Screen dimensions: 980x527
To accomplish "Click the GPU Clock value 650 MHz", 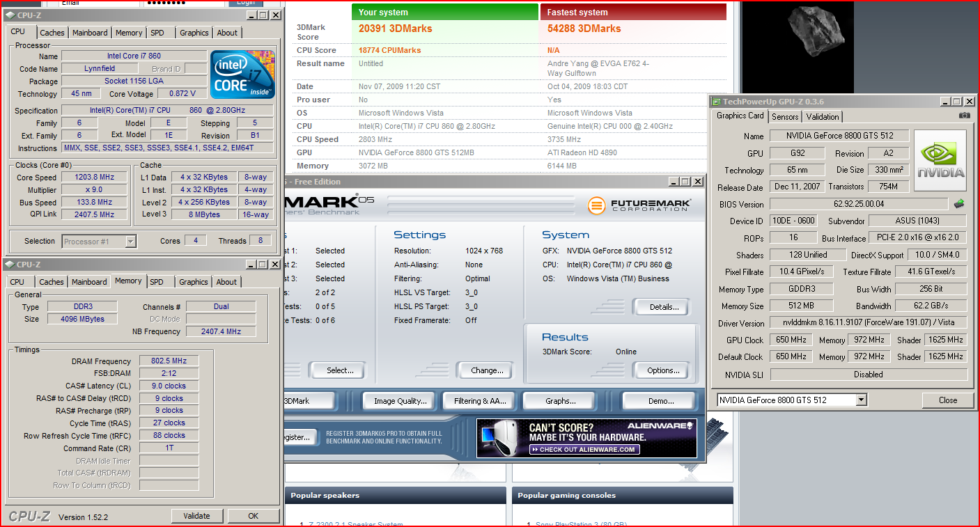I will click(791, 340).
